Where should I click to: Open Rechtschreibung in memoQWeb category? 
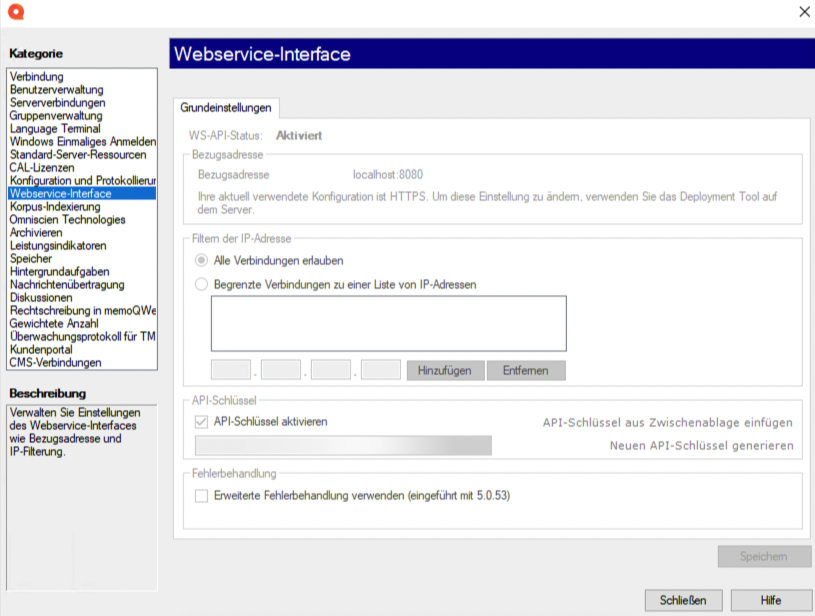pos(82,310)
